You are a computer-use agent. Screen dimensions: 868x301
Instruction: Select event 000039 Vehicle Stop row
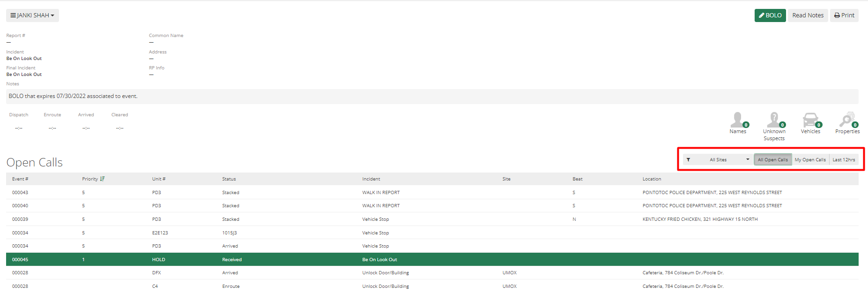[432, 219]
